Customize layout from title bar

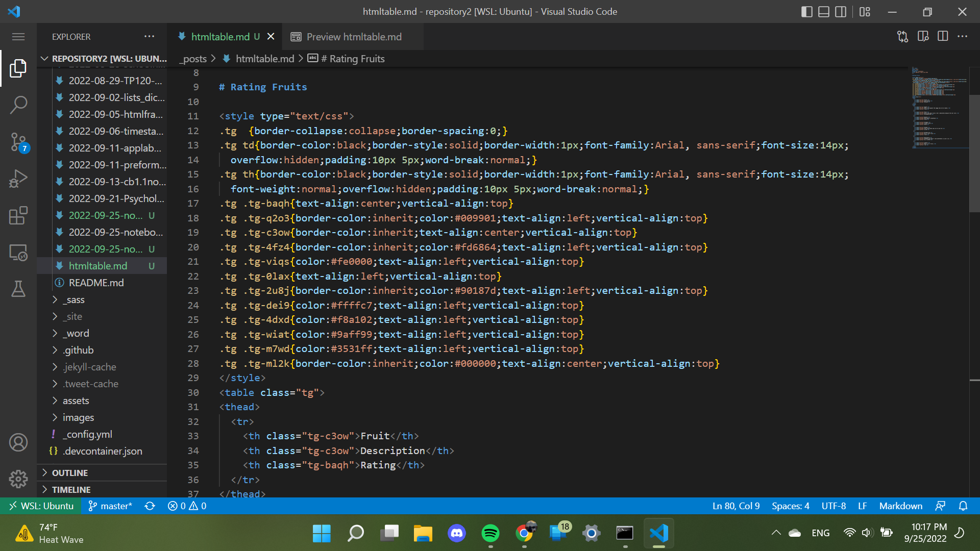click(865, 12)
